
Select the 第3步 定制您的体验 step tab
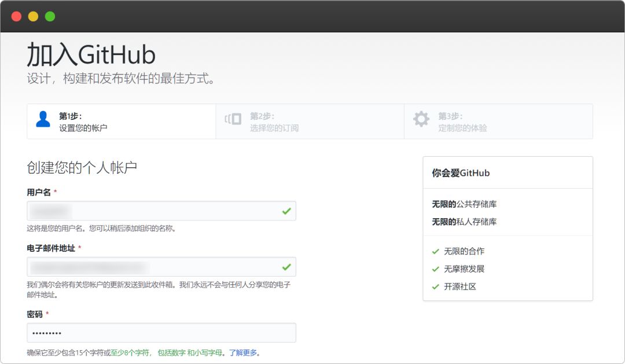[498, 122]
